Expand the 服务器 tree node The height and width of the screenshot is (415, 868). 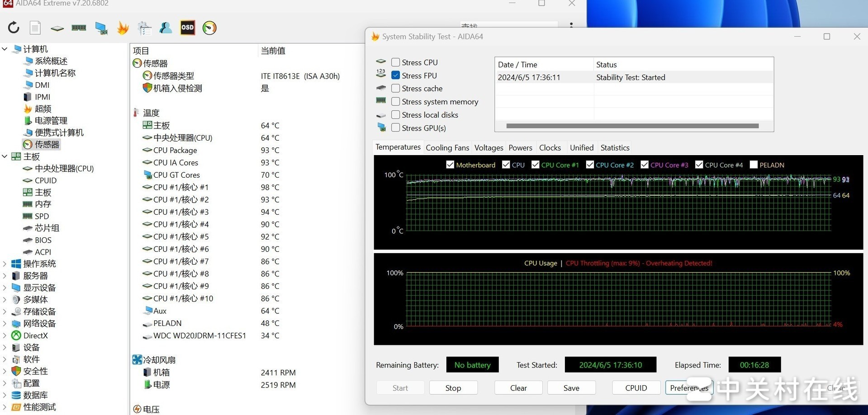point(5,276)
